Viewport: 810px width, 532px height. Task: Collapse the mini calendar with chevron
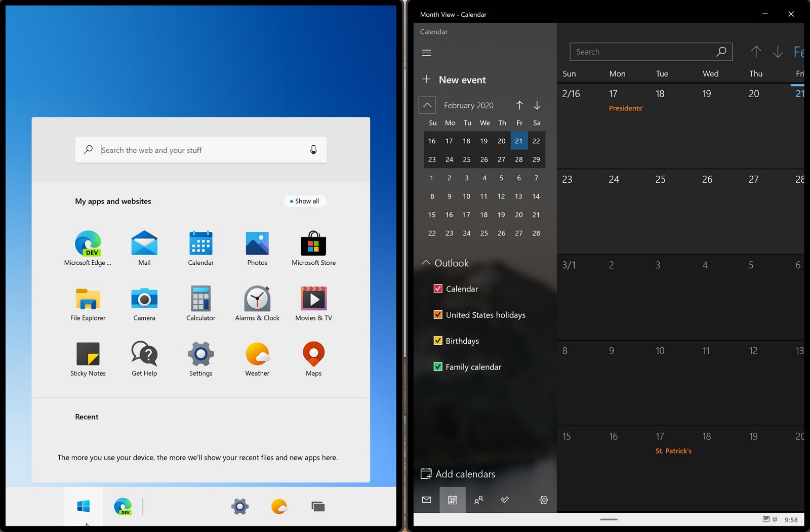[x=427, y=105]
